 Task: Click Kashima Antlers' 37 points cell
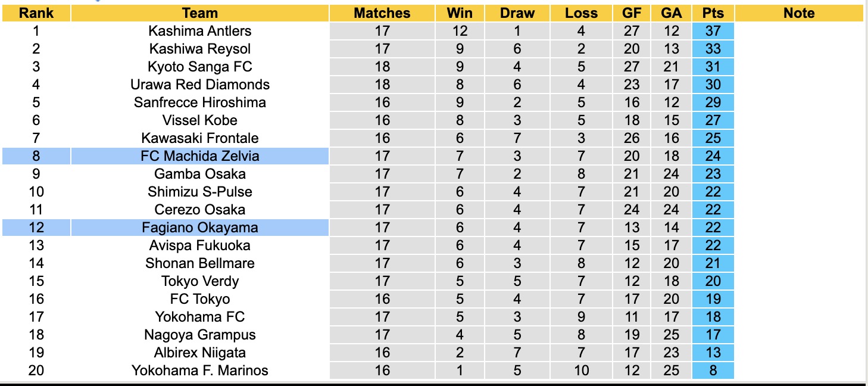click(713, 31)
